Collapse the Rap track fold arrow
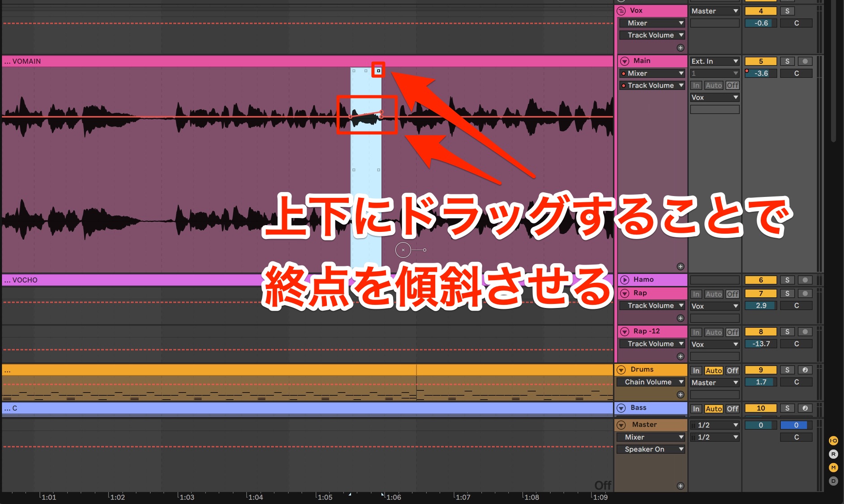844x504 pixels. click(625, 293)
